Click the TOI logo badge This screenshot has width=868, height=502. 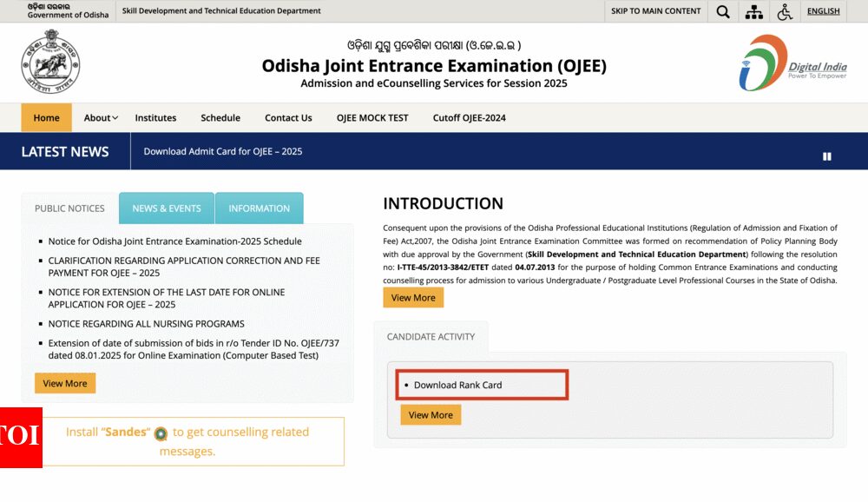click(x=21, y=437)
